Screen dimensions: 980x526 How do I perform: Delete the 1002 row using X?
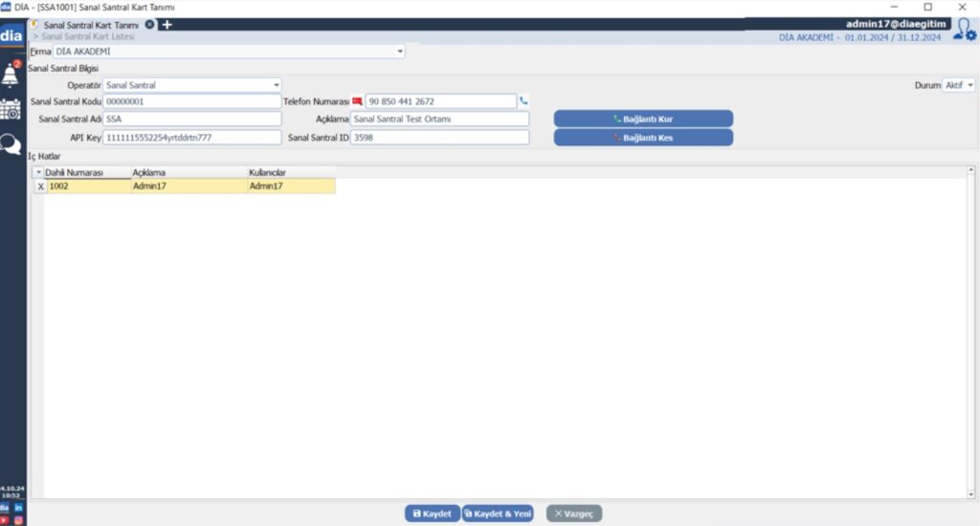[x=39, y=186]
